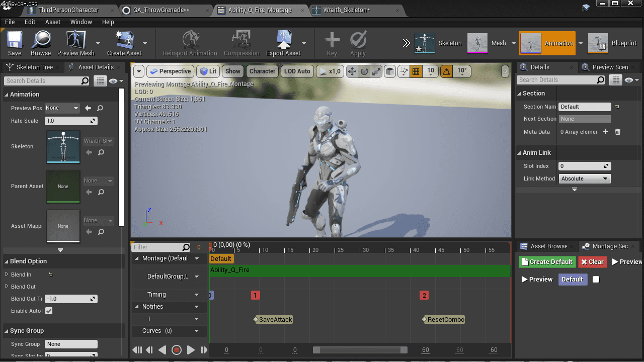The image size is (644, 362).
Task: Play the montage forward
Action: (191, 350)
